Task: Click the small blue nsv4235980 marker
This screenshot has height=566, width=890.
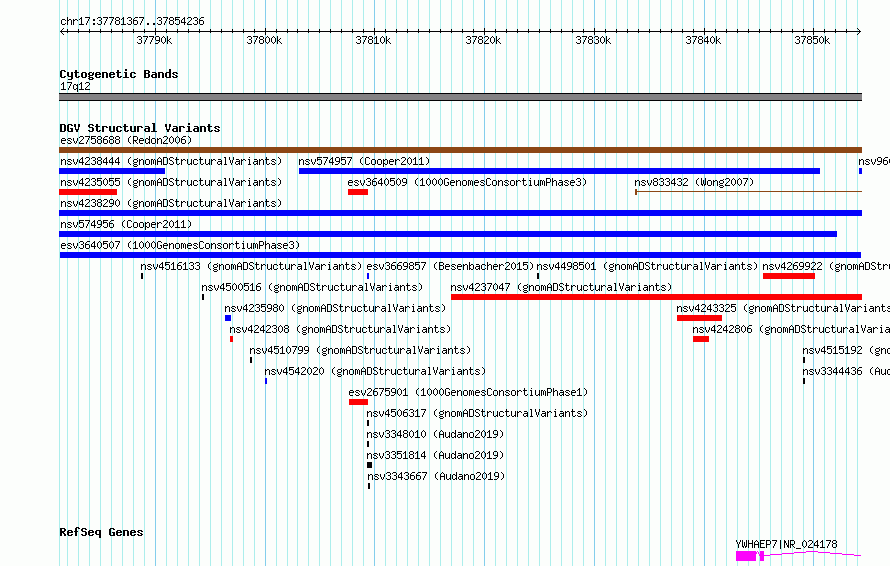Action: tap(228, 318)
